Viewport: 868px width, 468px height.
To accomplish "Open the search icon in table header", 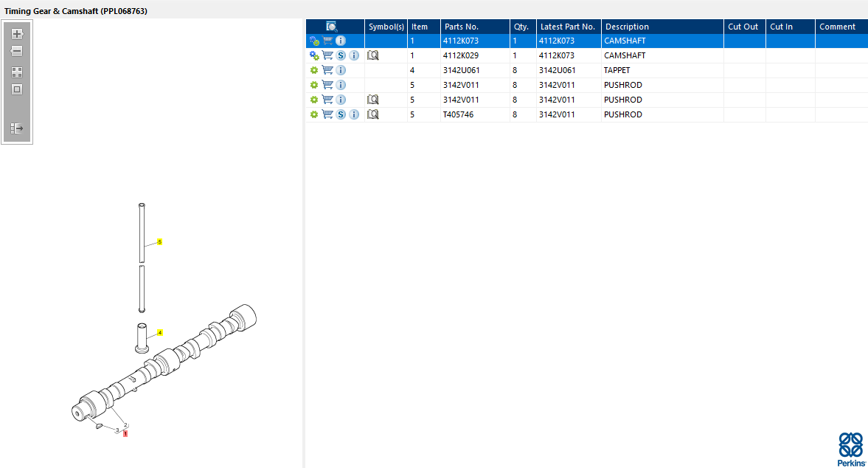I will tap(332, 27).
